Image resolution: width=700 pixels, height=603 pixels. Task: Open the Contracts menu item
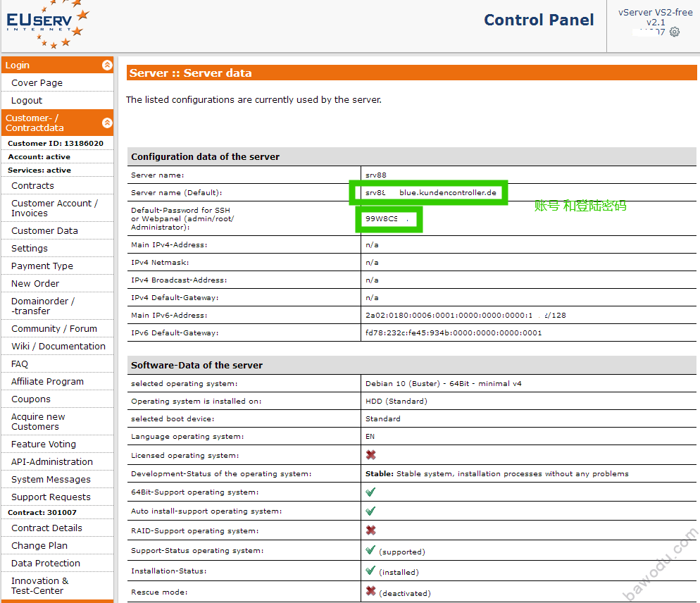32,185
